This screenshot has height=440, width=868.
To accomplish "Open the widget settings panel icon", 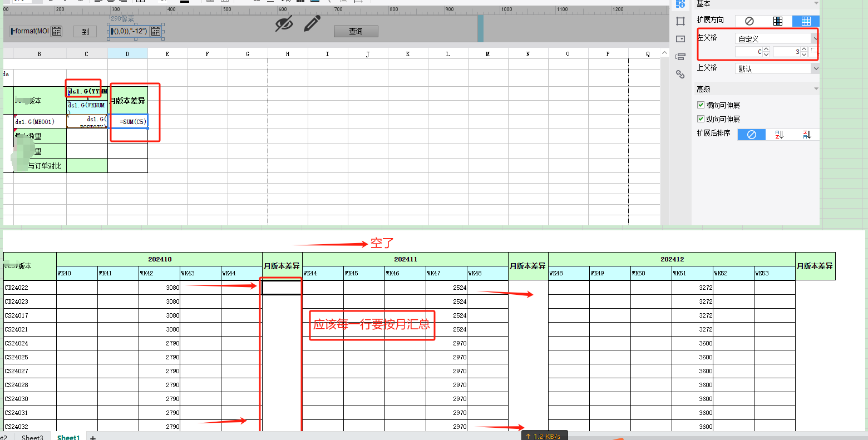I will (680, 39).
